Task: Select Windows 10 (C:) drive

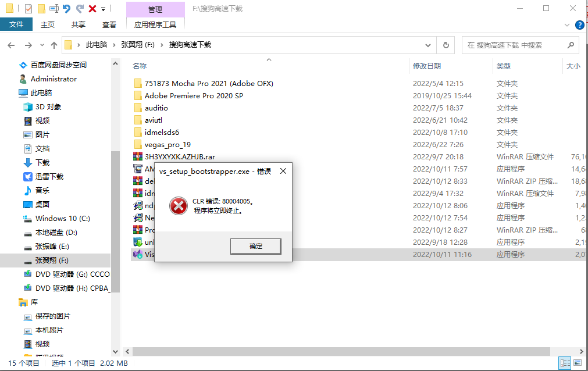Action: point(63,218)
